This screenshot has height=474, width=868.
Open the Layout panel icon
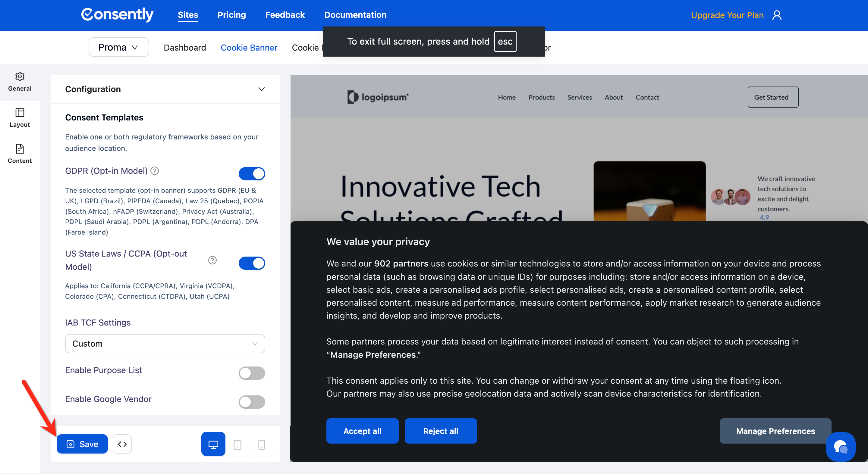[20, 113]
